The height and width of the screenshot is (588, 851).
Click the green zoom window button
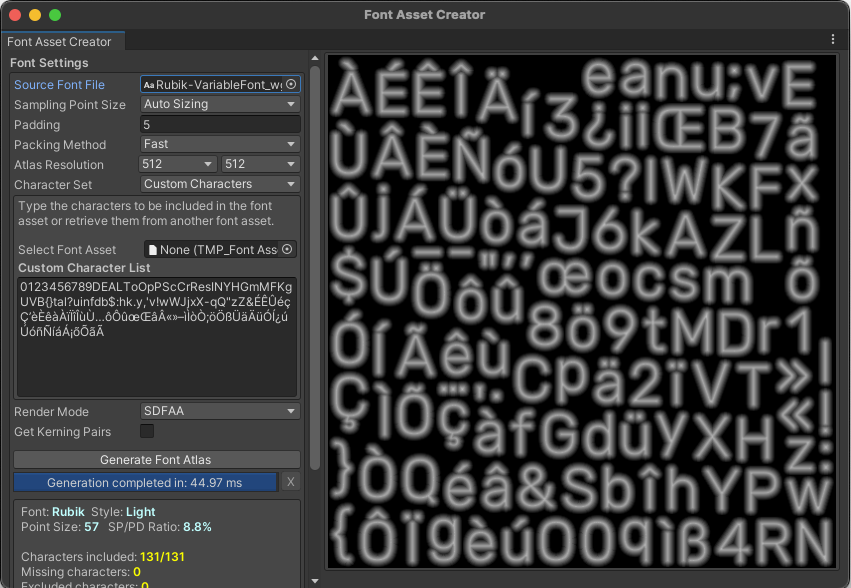tap(55, 15)
